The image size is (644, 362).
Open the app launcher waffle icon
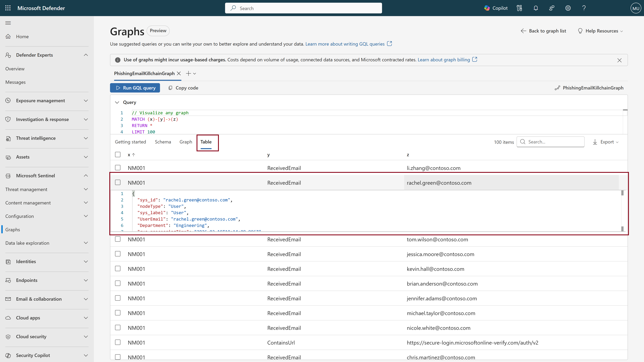8,8
